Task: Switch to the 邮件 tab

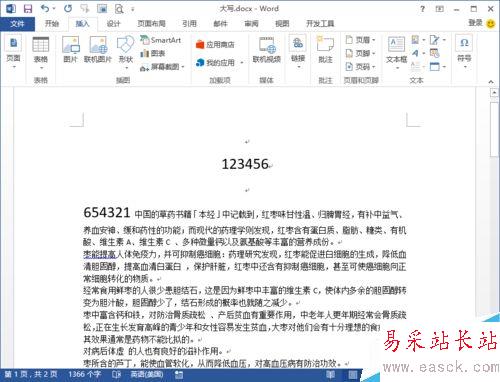Action: (x=220, y=24)
